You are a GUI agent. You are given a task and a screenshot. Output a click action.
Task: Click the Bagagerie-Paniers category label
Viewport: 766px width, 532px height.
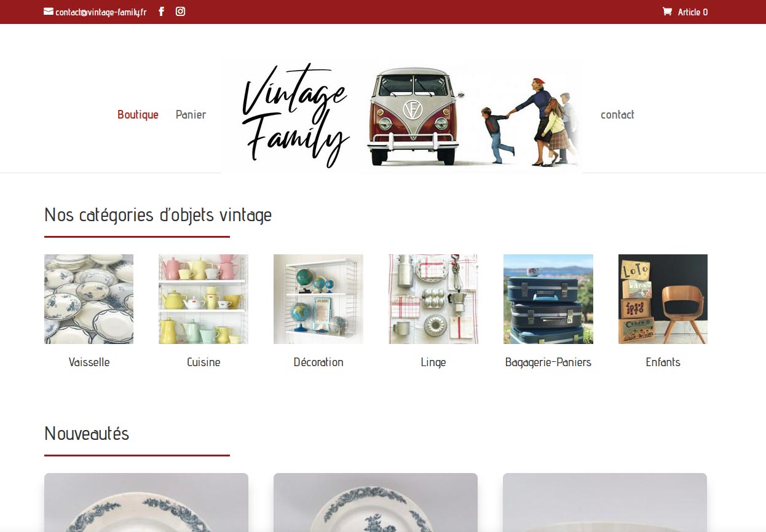tap(548, 362)
